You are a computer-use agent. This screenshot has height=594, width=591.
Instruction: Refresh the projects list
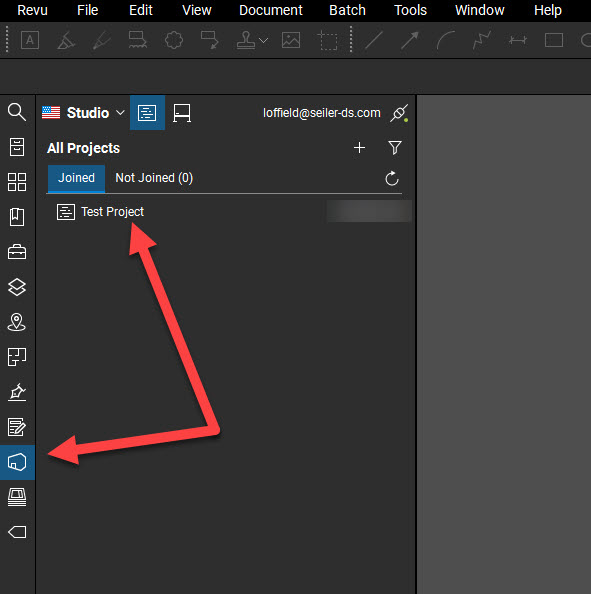click(x=392, y=178)
